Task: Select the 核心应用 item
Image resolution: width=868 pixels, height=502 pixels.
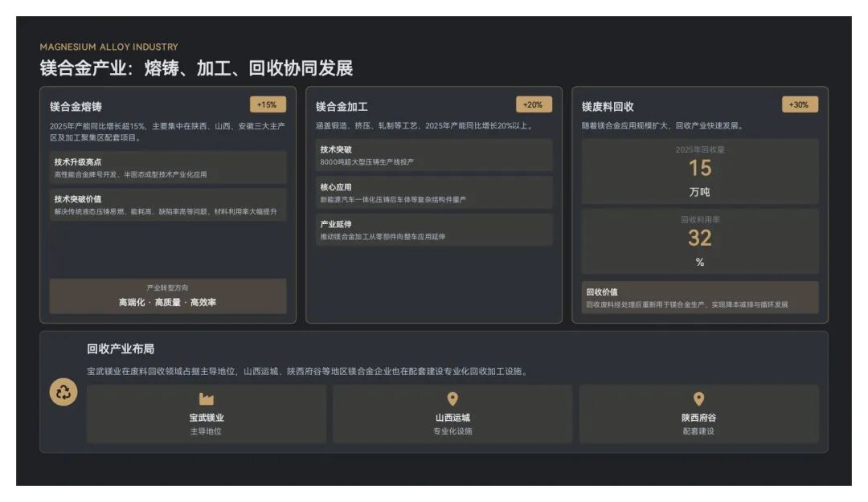Action: (x=434, y=193)
